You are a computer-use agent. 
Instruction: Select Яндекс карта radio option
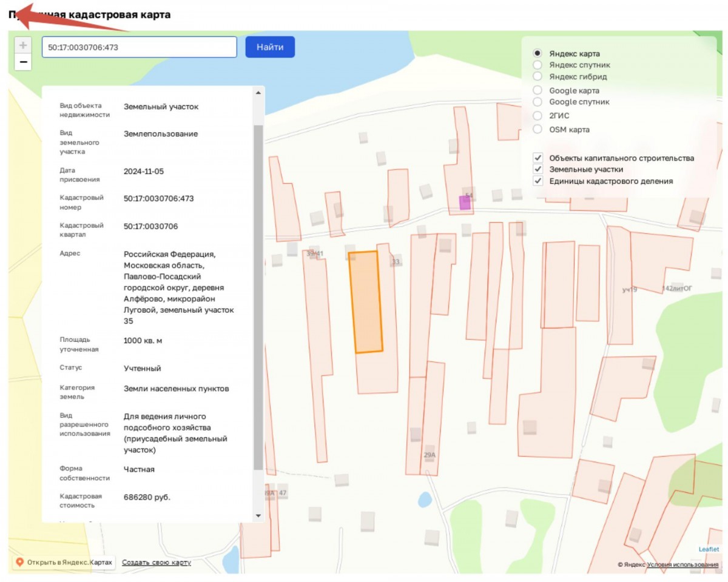pos(537,53)
